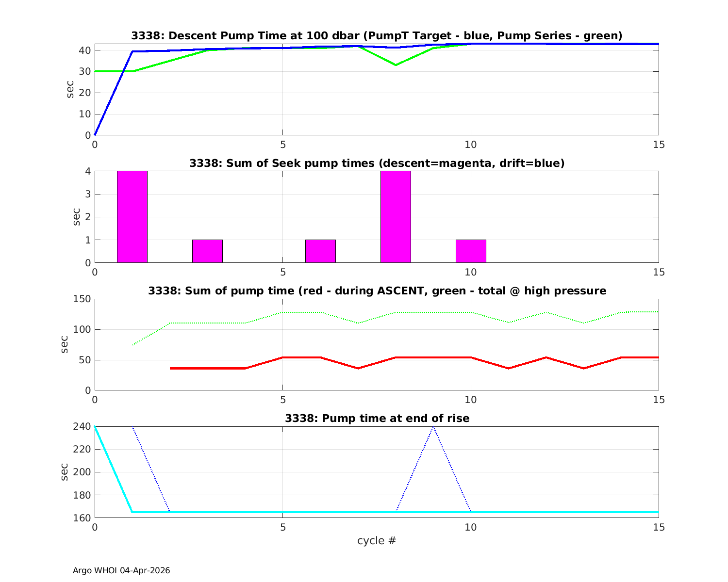Select the cyan line start at 240 sec
728x582 pixels.
pyautogui.click(x=95, y=427)
